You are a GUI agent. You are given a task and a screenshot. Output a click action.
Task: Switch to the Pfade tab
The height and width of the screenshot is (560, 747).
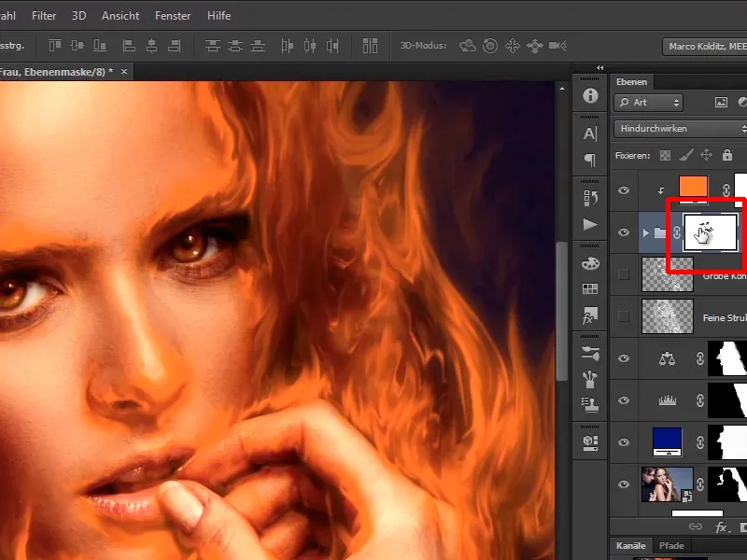pos(671,546)
